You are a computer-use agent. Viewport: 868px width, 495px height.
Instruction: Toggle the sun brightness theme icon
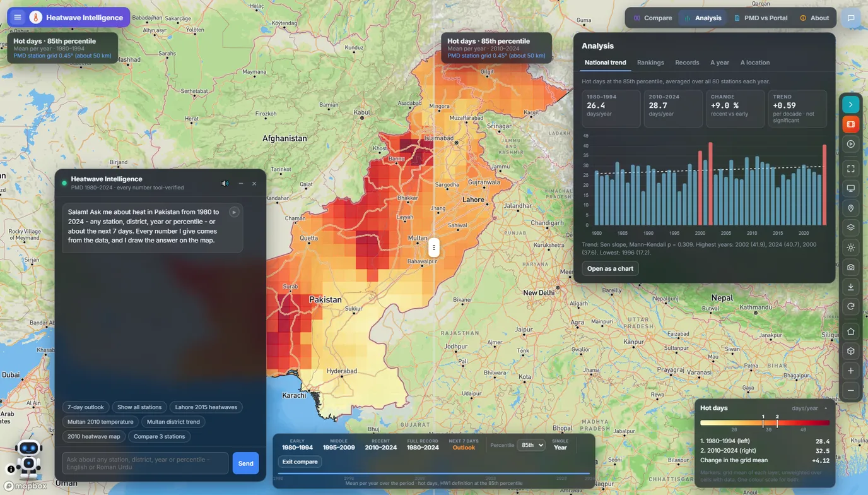[850, 247]
